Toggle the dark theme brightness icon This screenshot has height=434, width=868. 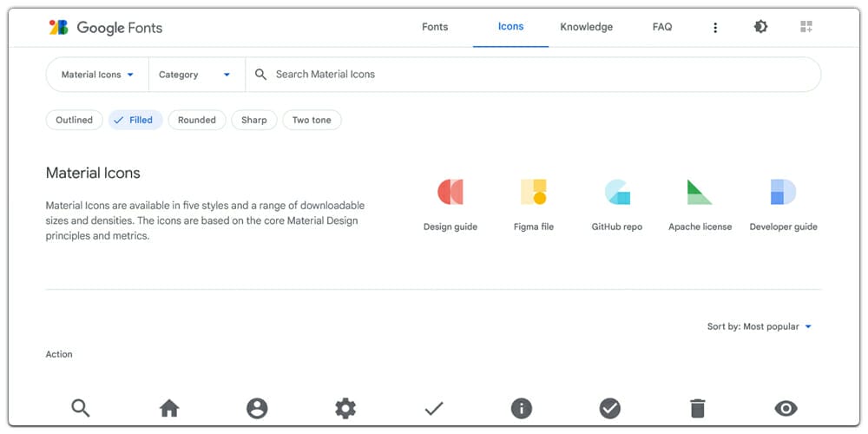tap(760, 27)
